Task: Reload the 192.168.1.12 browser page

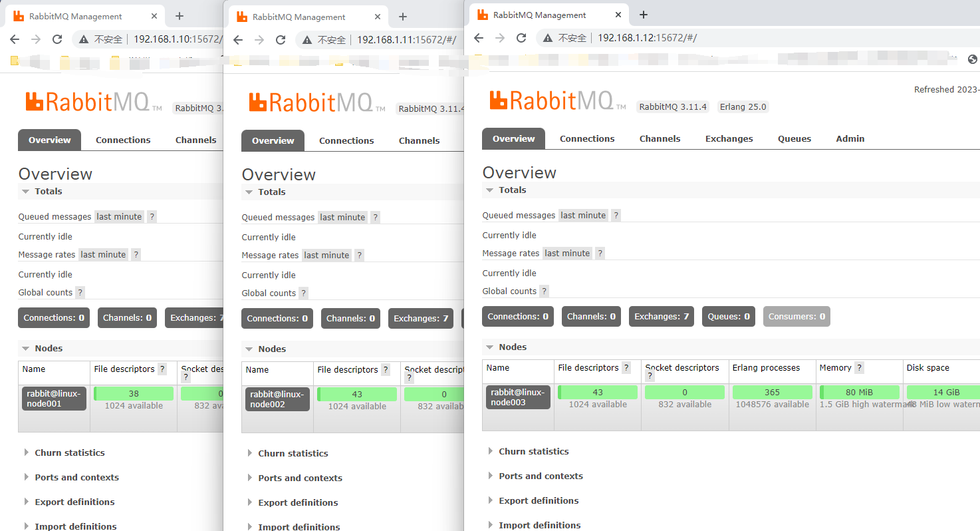Action: pyautogui.click(x=521, y=38)
